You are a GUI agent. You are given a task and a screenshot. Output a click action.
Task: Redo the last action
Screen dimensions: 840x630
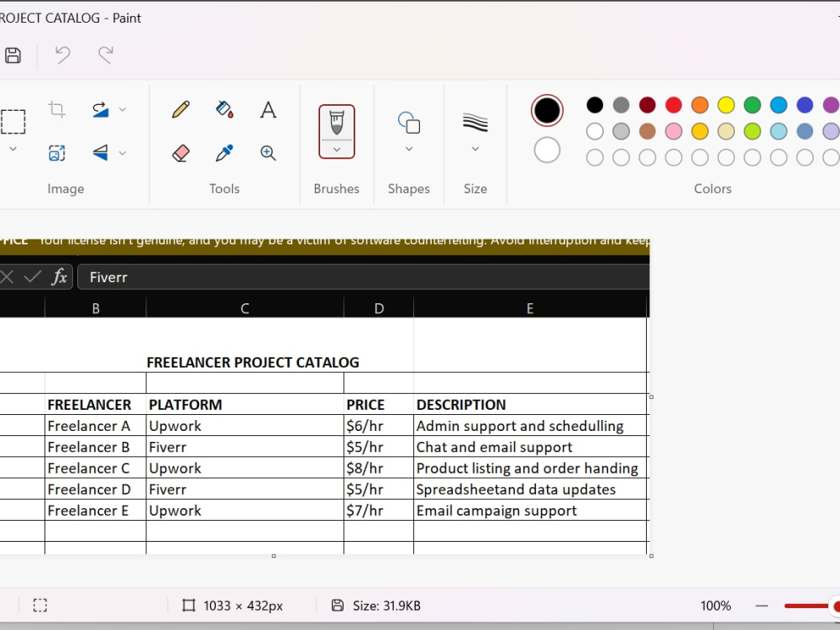[x=106, y=55]
